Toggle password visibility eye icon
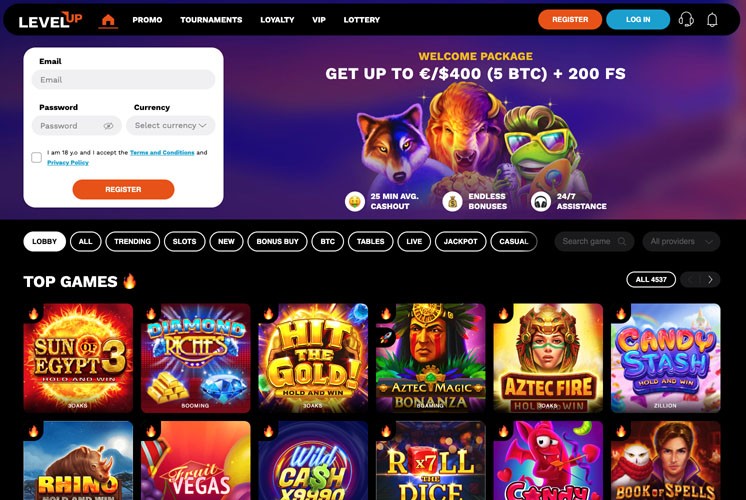 pyautogui.click(x=108, y=126)
